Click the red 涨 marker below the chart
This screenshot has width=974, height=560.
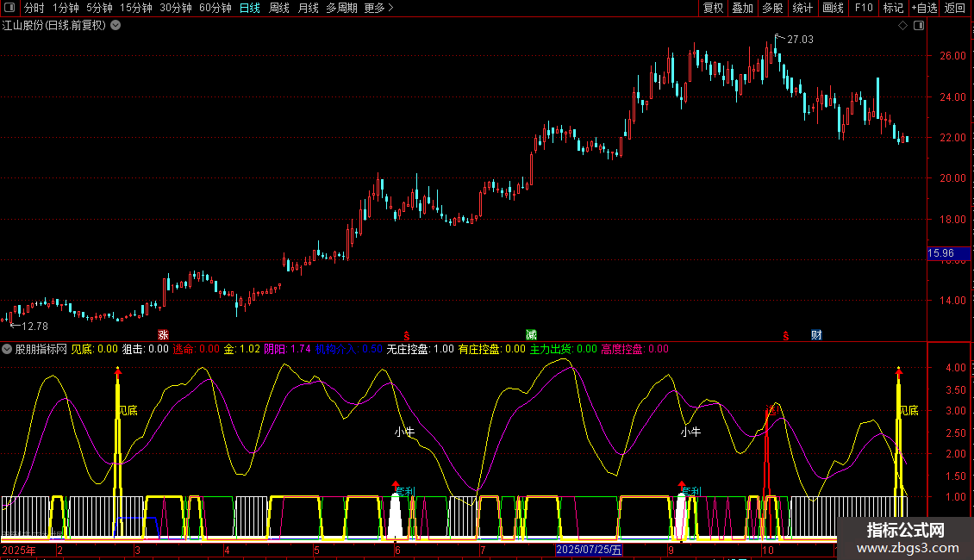click(x=163, y=334)
